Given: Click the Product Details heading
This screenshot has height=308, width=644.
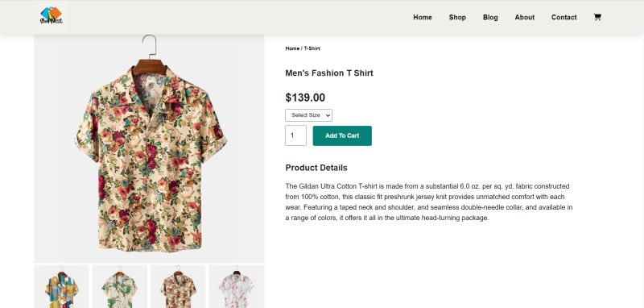Looking at the screenshot, I should coord(316,168).
